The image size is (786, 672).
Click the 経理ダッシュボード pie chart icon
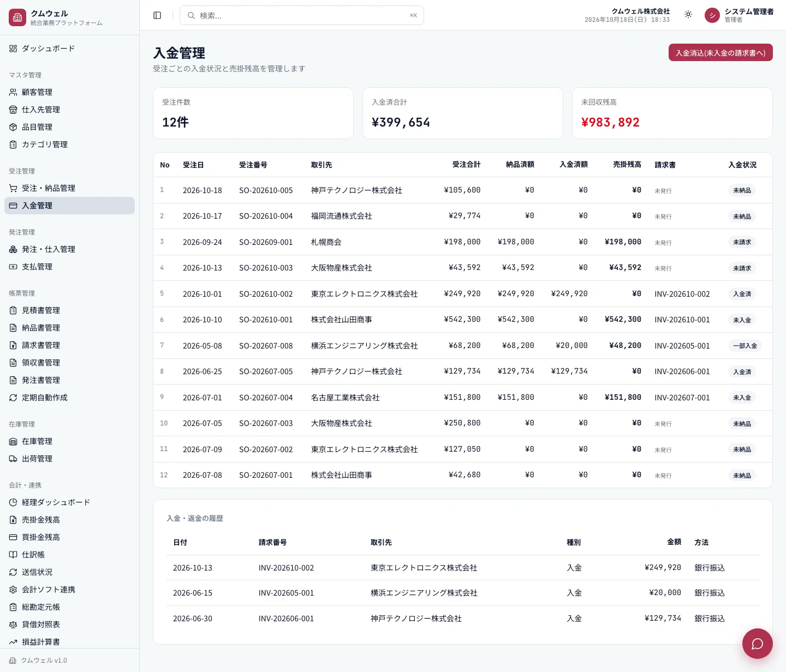13,502
